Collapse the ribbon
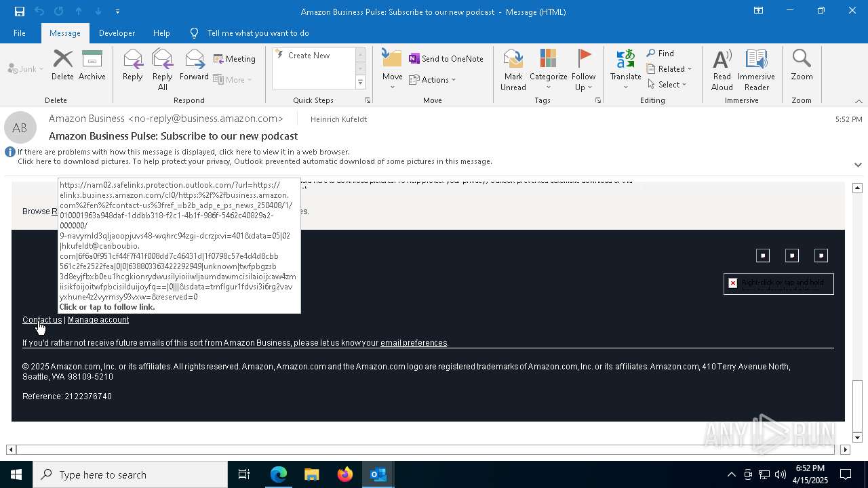 [859, 101]
